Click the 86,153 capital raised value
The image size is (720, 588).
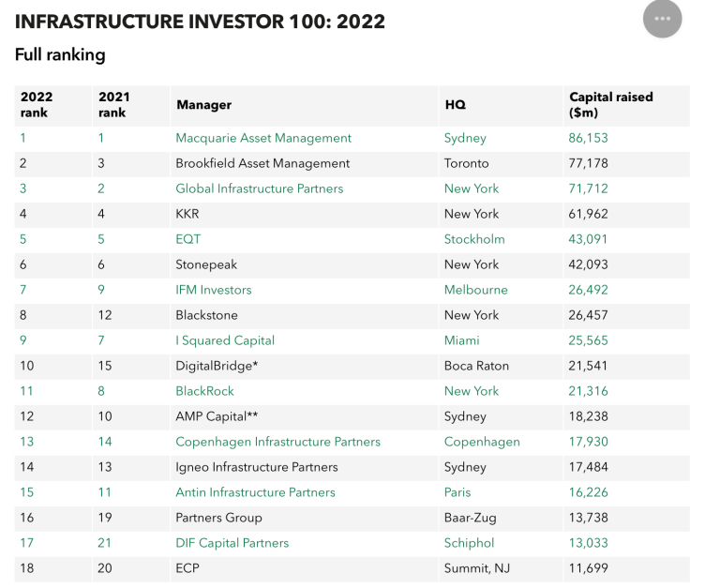pyautogui.click(x=588, y=138)
